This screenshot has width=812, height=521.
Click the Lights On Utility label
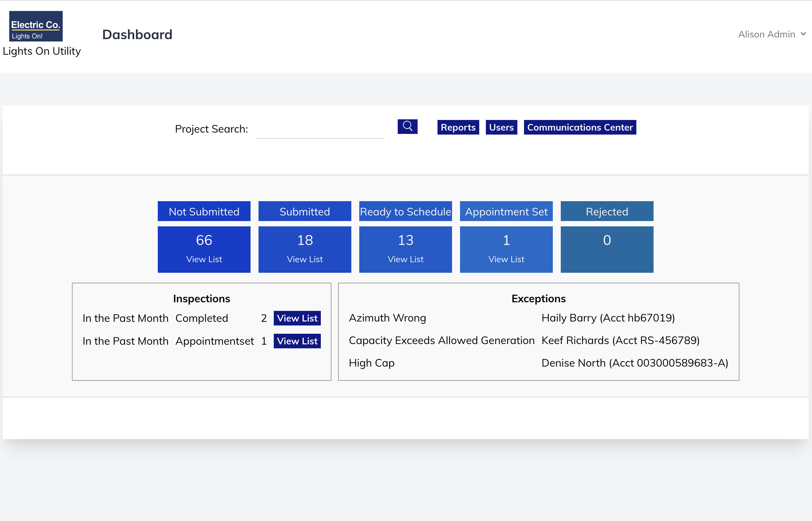[x=42, y=51]
